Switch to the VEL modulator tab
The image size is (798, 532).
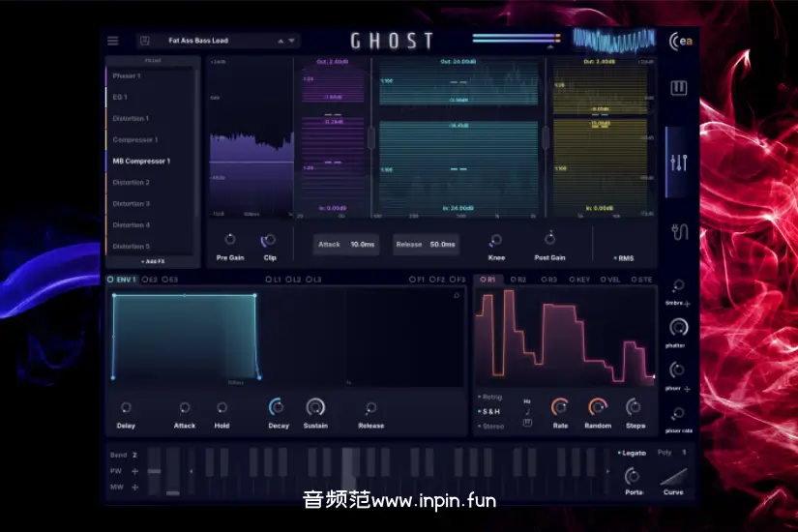(610, 280)
